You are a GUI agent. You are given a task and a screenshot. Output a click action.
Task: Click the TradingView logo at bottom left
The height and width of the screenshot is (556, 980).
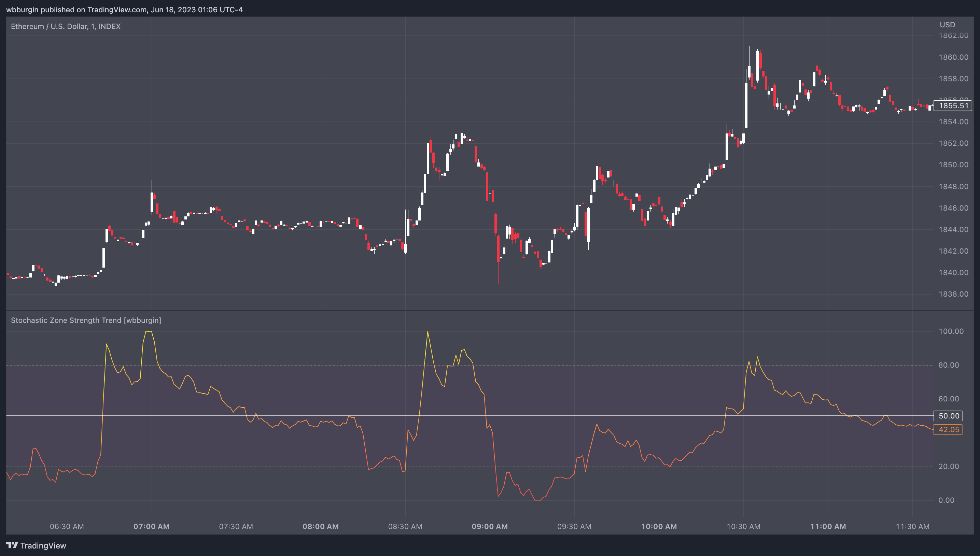coord(36,545)
